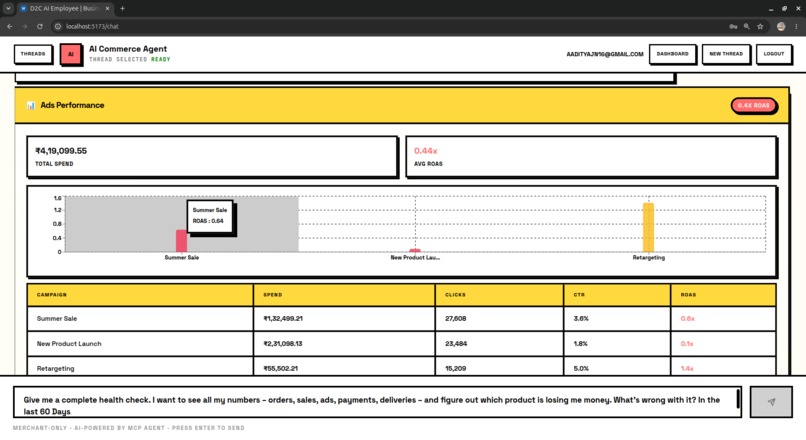Open the tab search dropdown arrow
The image size is (806, 440).
coord(8,8)
